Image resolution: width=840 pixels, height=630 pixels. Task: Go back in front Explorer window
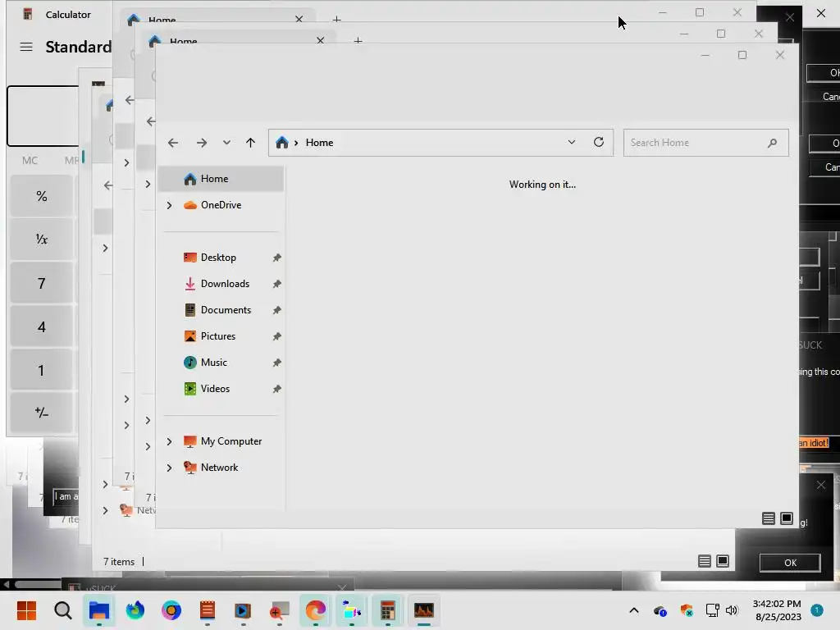point(172,143)
